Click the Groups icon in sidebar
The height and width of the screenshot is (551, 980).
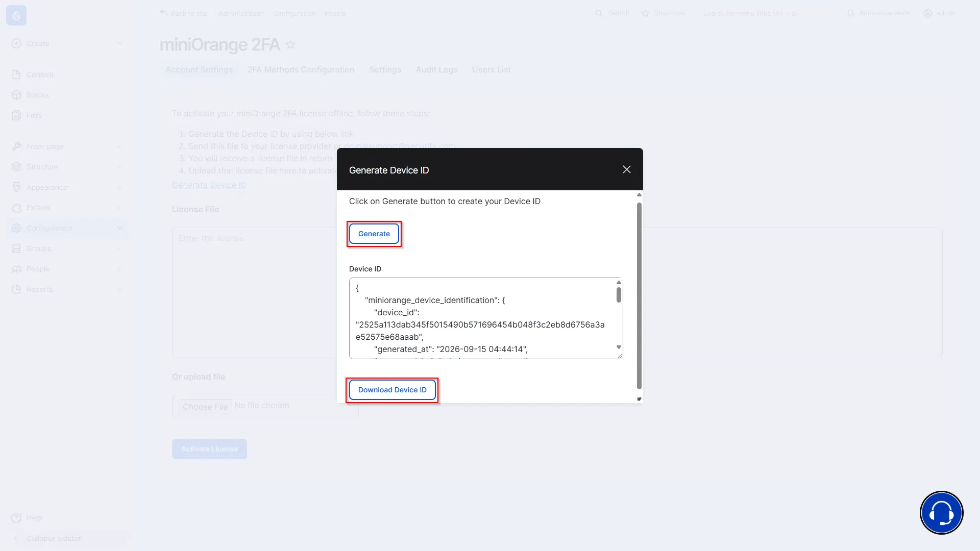click(x=16, y=248)
